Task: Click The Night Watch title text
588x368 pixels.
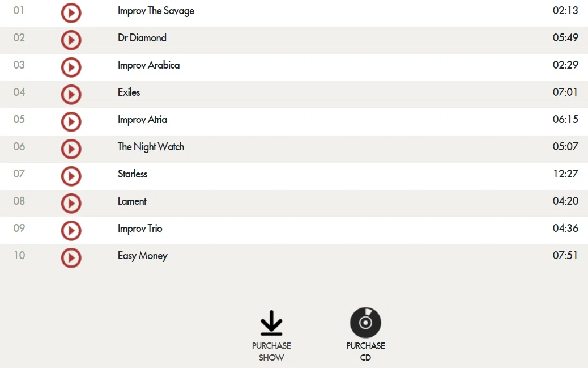Action: click(x=151, y=147)
